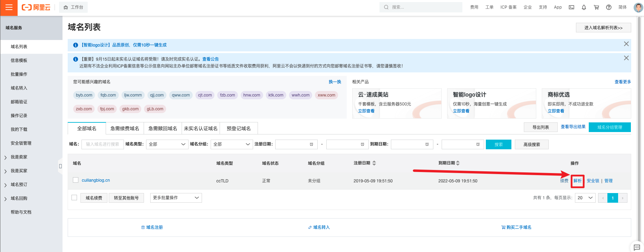Focus the domain name search field
The width and height of the screenshot is (644, 252).
click(x=103, y=144)
